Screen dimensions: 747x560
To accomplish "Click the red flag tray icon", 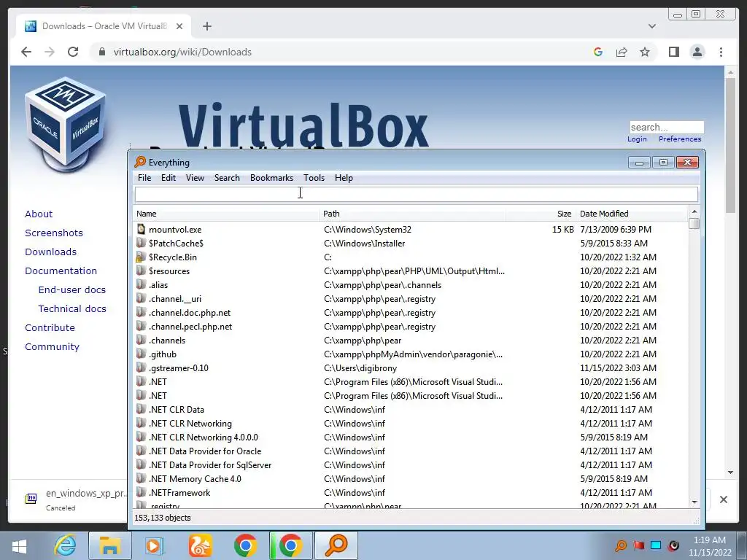I will coord(638,545).
